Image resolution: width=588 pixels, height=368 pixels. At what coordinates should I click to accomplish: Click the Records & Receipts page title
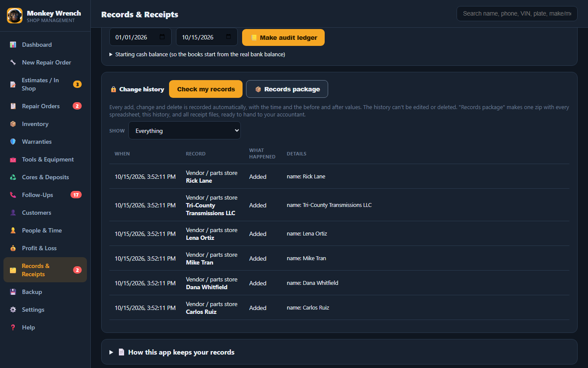[140, 14]
